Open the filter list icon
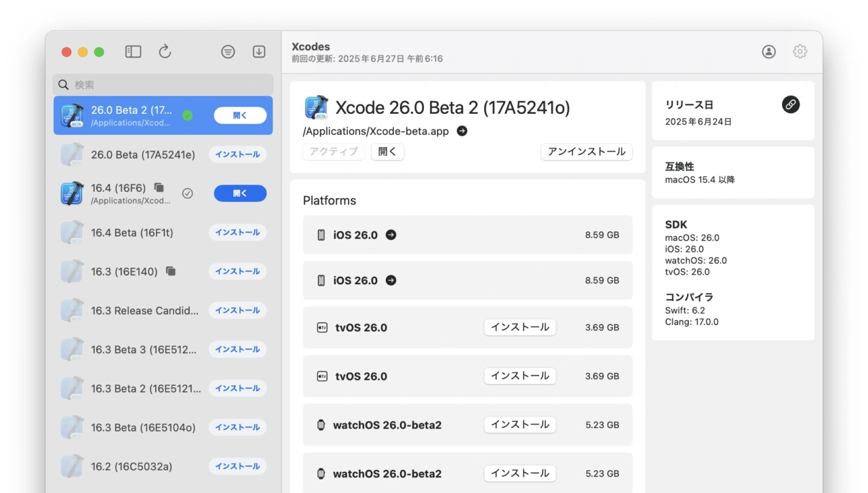This screenshot has height=493, width=868. (228, 52)
